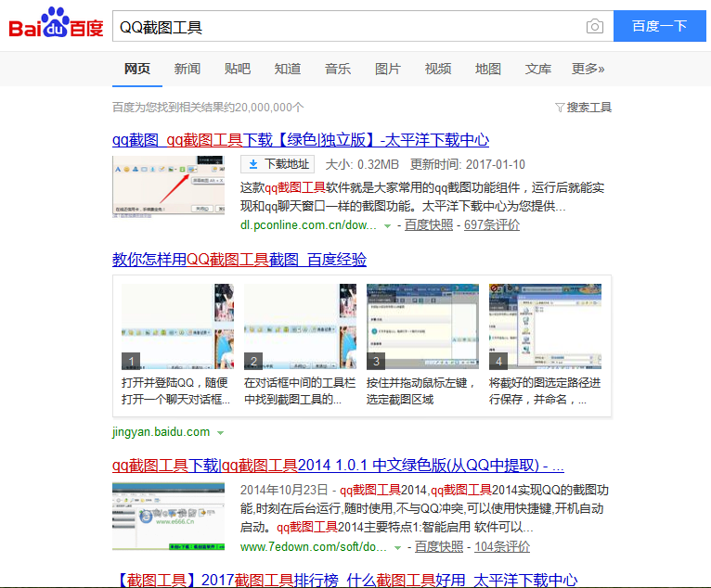Viewport: 711px width, 588px height.
Task: Click result count text 约20,000,000个
Action: [264, 108]
